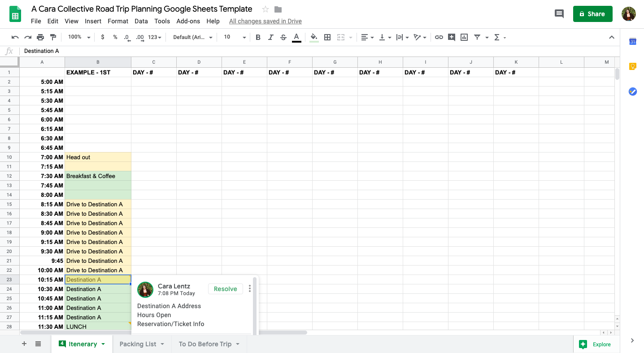644x353 pixels.
Task: Open the File menu
Action: pos(36,21)
